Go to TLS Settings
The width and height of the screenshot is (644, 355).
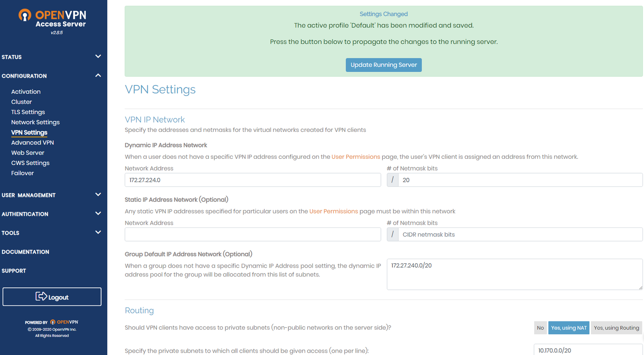(x=28, y=112)
